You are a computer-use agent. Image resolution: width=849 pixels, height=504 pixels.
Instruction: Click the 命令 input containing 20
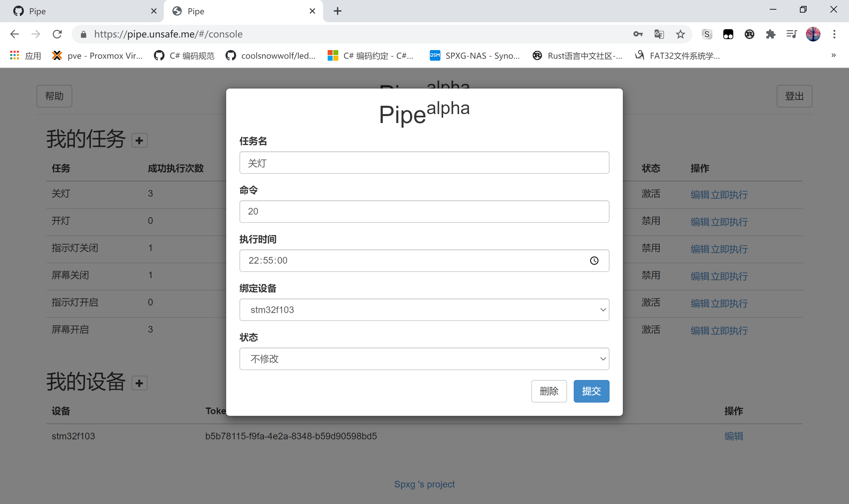point(424,212)
